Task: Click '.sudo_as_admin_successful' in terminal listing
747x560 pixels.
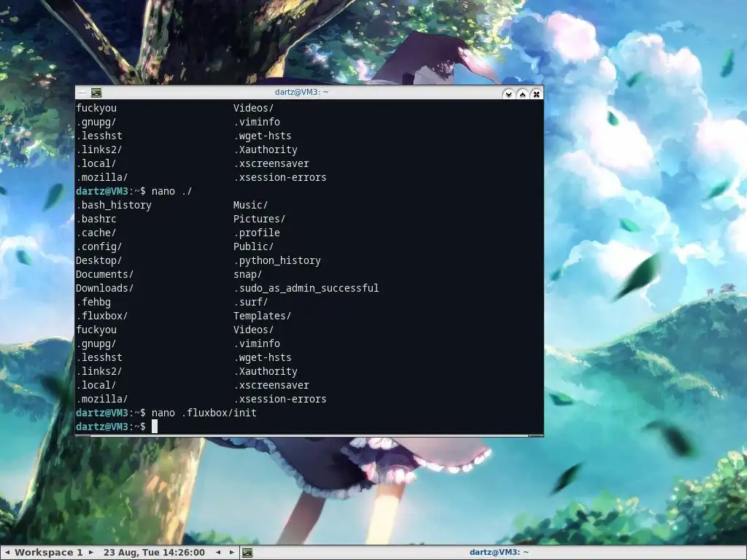Action: [306, 288]
